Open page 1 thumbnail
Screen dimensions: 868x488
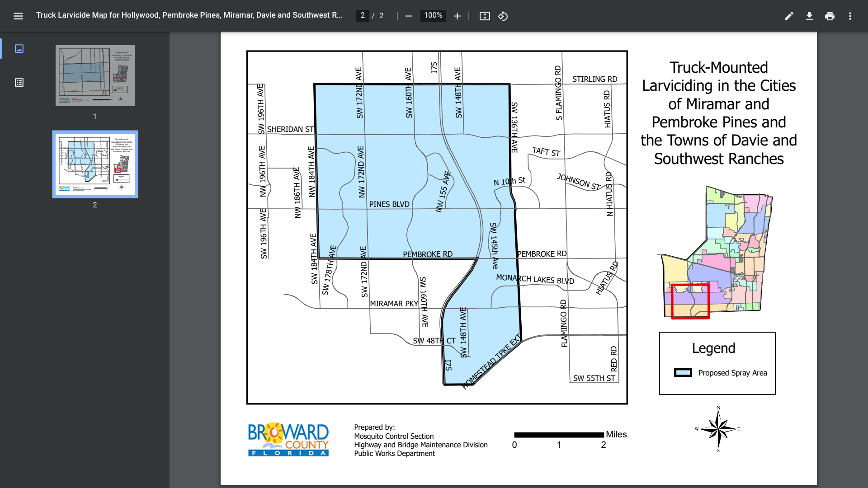(x=95, y=75)
